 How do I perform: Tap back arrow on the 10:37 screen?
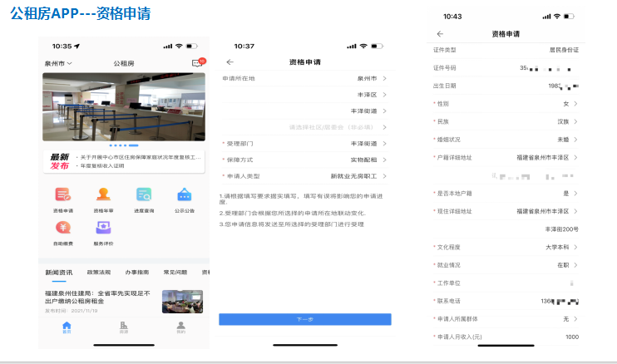click(230, 62)
